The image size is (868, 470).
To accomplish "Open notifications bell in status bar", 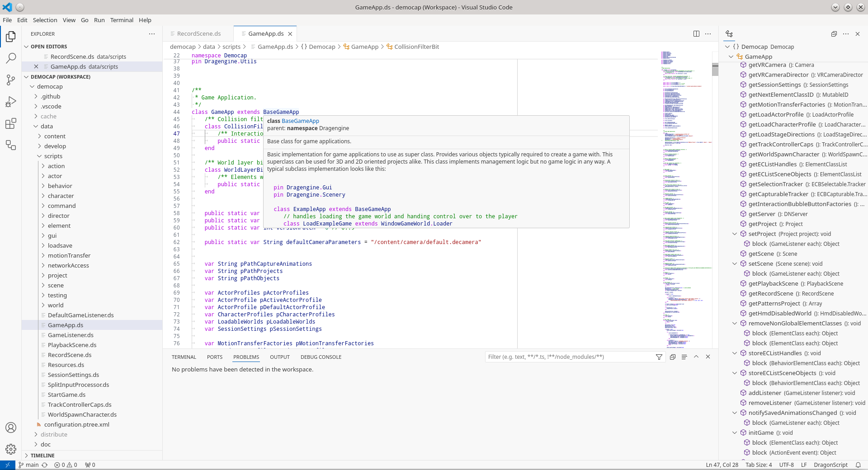I will [x=858, y=465].
